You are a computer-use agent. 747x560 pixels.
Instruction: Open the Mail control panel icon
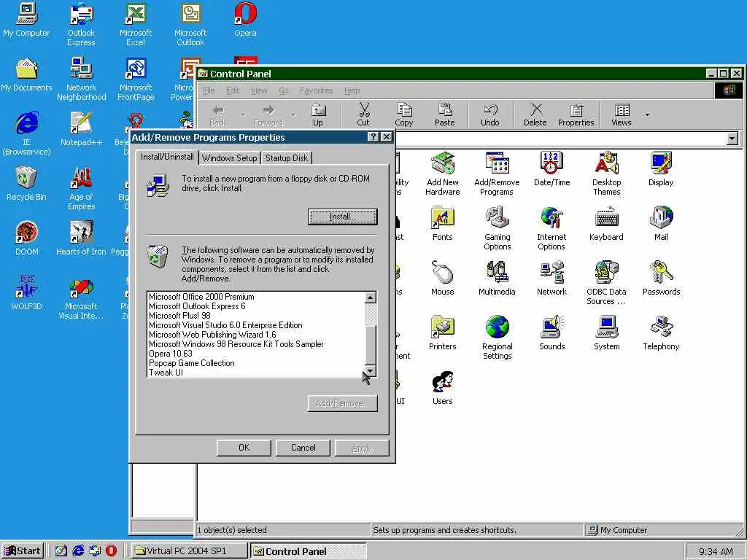click(661, 223)
